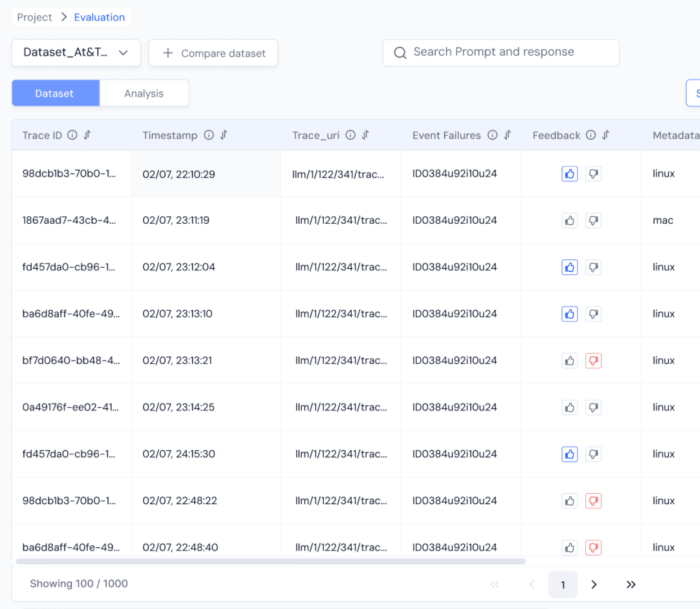700x609 pixels.
Task: Jump to last page of results
Action: pos(631,584)
